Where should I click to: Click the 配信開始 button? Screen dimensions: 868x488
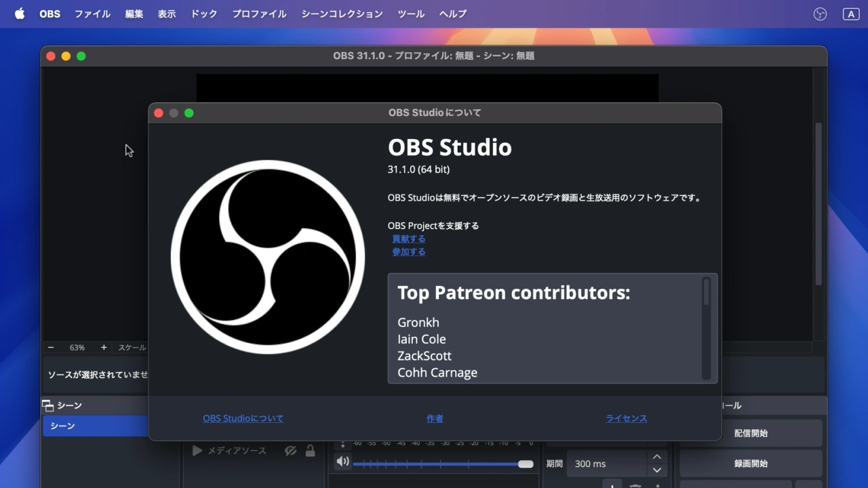[751, 433]
